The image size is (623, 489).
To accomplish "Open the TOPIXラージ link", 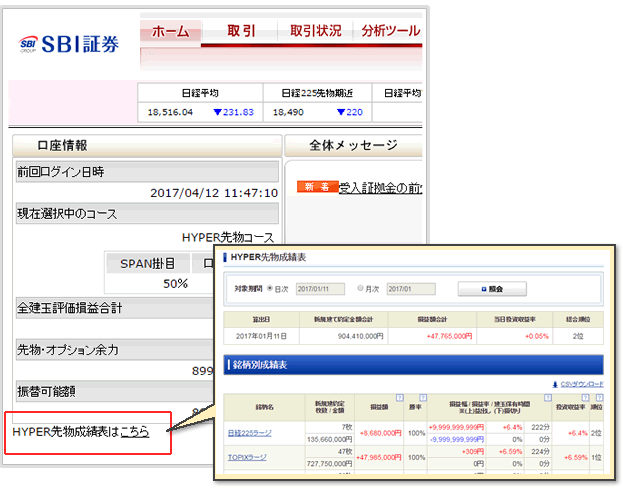I will pos(247,458).
